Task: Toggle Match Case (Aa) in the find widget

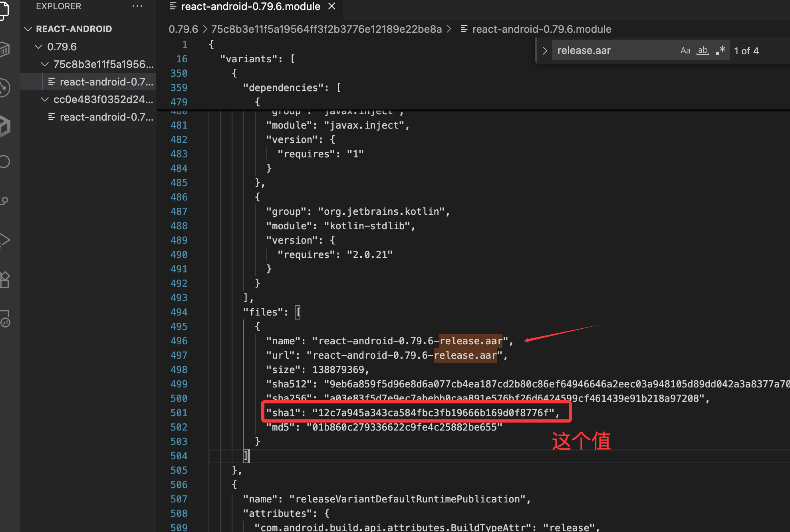Action: point(685,50)
